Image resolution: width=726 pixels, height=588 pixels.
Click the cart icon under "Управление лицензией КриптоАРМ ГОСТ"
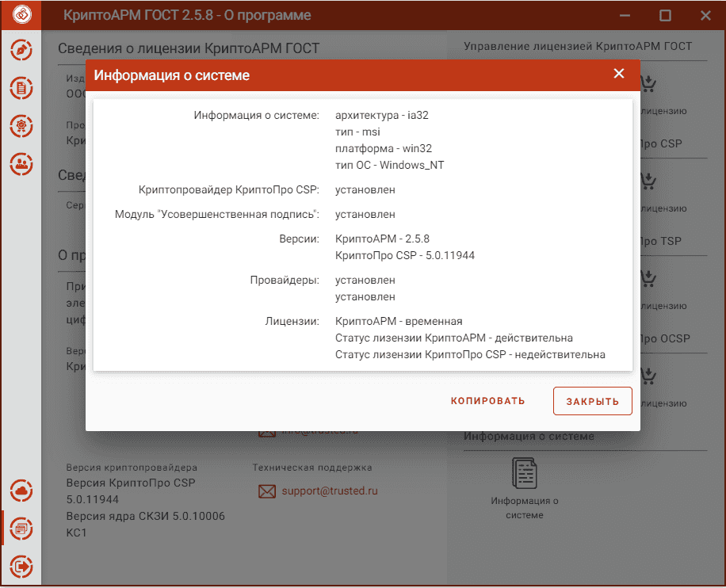point(648,83)
